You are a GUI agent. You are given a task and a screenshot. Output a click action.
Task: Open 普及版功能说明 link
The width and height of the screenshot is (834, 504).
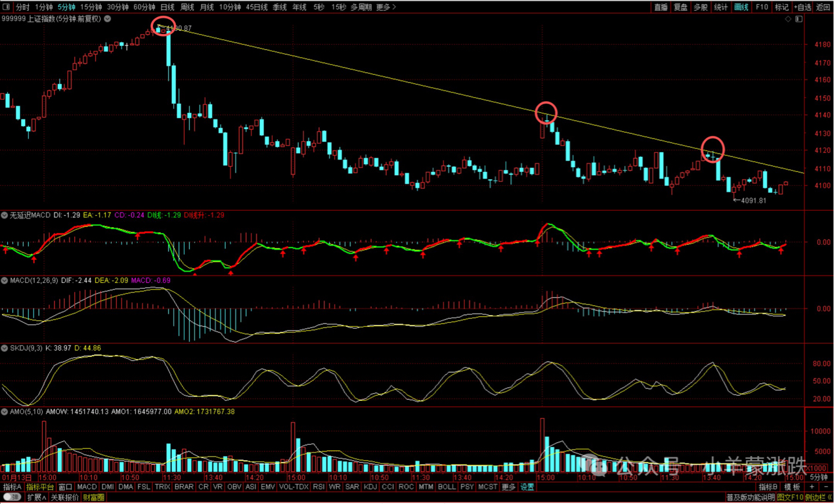751,497
